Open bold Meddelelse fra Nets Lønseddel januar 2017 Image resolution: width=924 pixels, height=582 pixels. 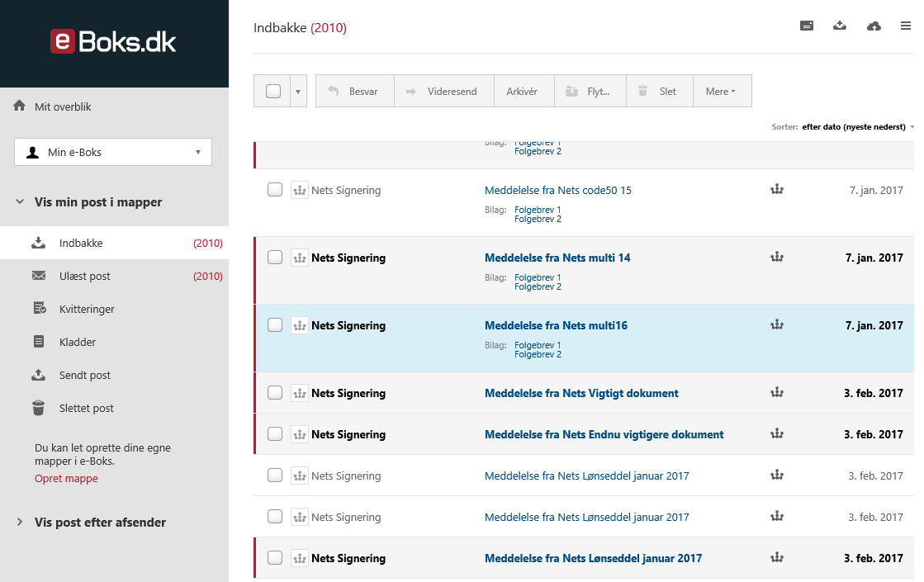pyautogui.click(x=593, y=558)
